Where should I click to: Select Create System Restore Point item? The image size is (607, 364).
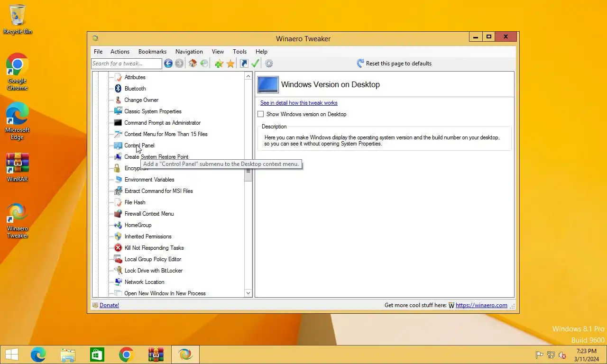tap(156, 157)
